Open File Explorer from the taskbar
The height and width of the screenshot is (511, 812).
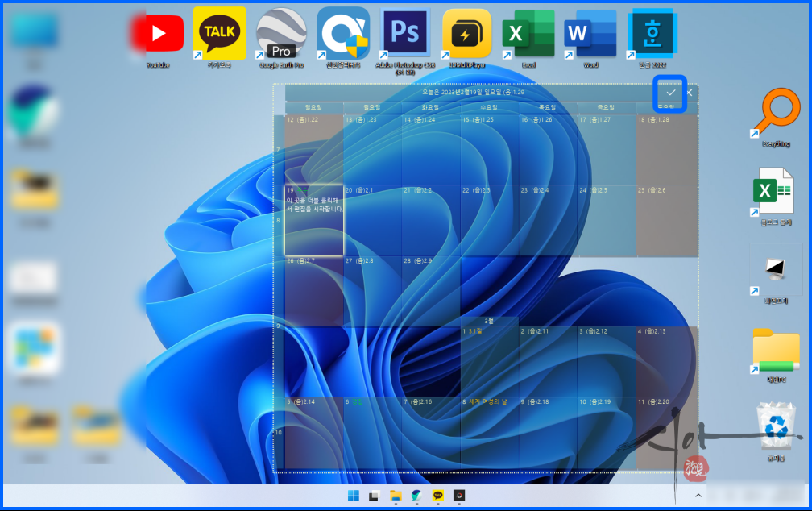[395, 496]
